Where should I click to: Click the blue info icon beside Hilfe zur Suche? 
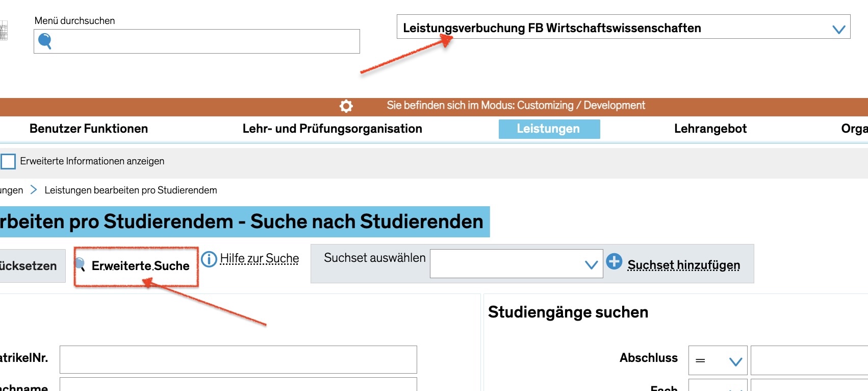pyautogui.click(x=209, y=259)
